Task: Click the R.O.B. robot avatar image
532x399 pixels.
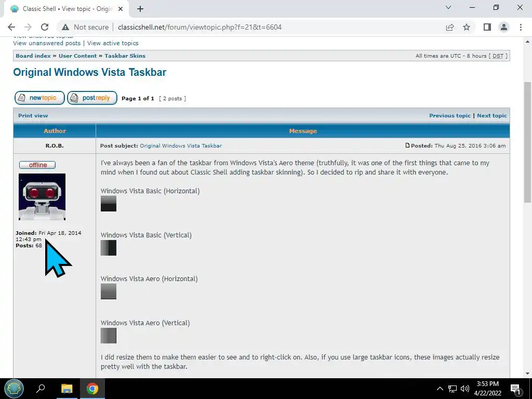Action: click(x=42, y=197)
